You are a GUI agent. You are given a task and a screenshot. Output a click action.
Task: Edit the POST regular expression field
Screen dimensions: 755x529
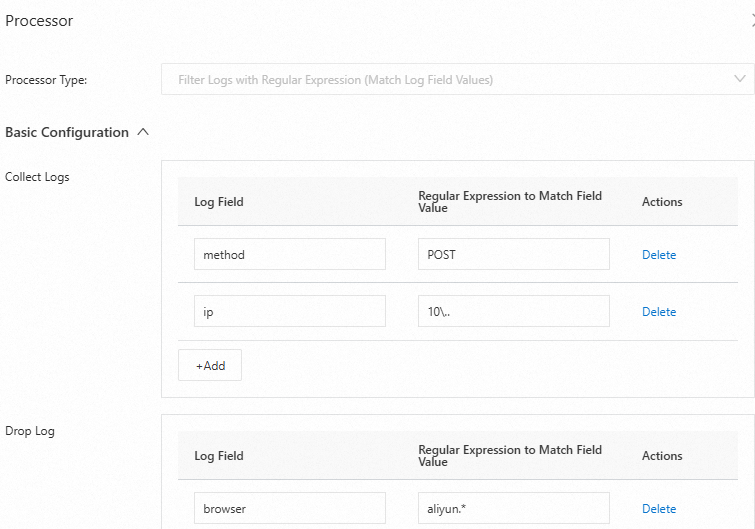click(x=513, y=254)
